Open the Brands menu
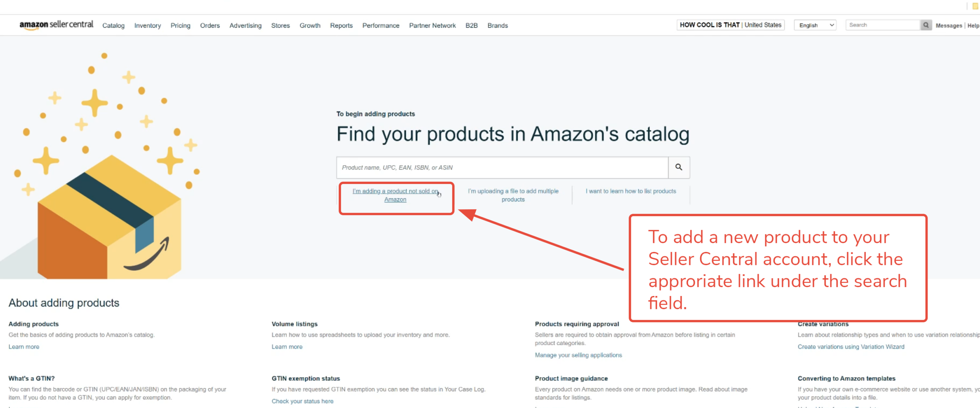Screen dimensions: 980x408 pos(497,26)
